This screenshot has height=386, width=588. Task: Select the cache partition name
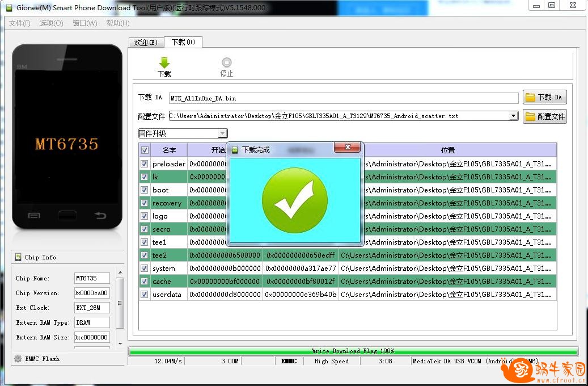[x=162, y=281]
